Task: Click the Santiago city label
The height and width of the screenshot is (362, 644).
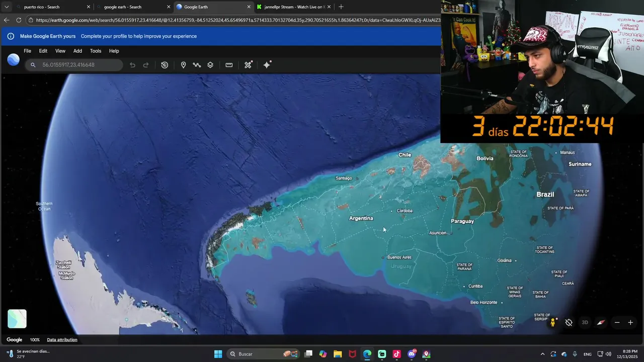Action: [x=344, y=178]
